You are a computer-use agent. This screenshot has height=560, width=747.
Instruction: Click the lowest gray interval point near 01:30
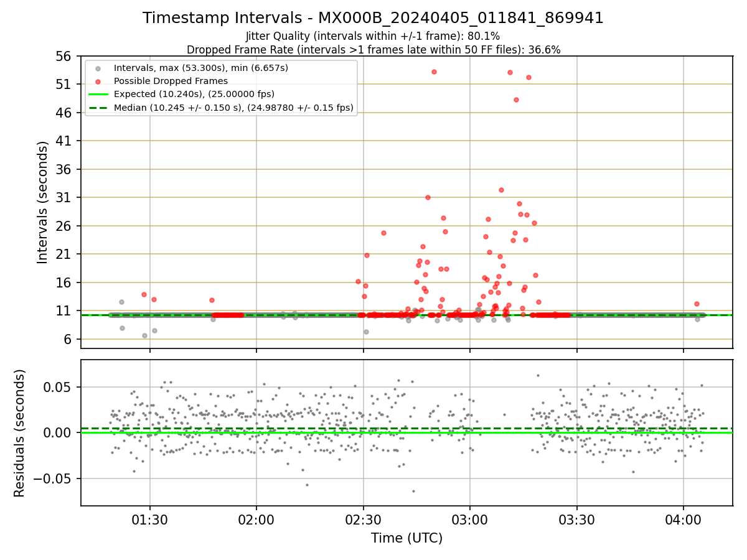144,335
